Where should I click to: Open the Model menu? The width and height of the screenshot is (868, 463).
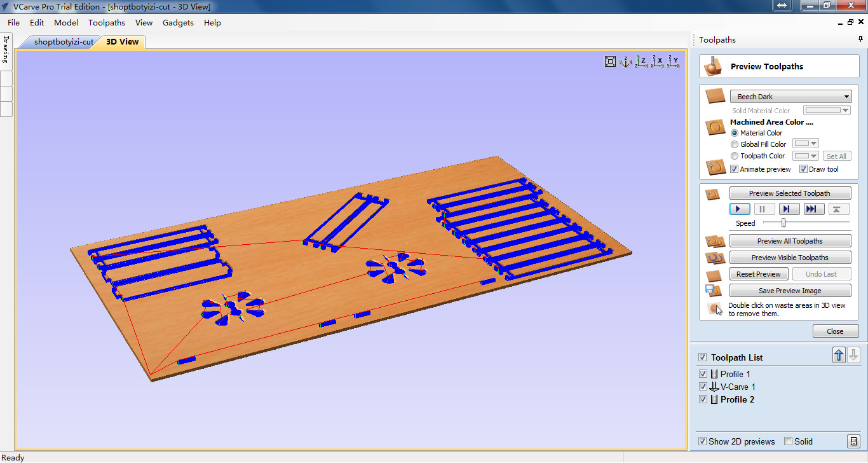click(66, 22)
